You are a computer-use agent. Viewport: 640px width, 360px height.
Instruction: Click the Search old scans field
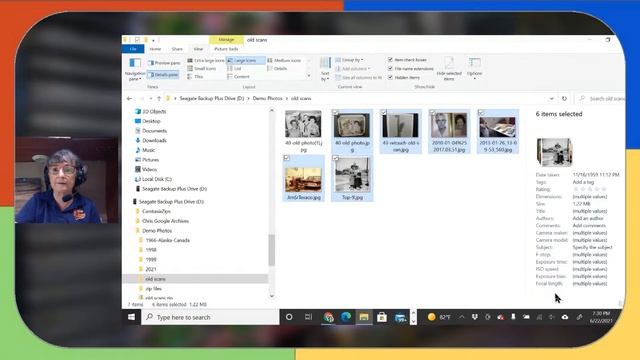click(600, 98)
